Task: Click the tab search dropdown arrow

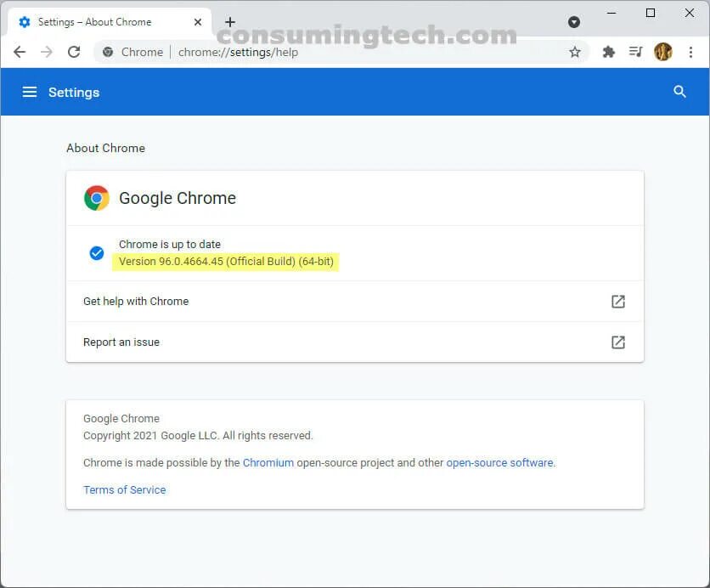Action: coord(574,22)
